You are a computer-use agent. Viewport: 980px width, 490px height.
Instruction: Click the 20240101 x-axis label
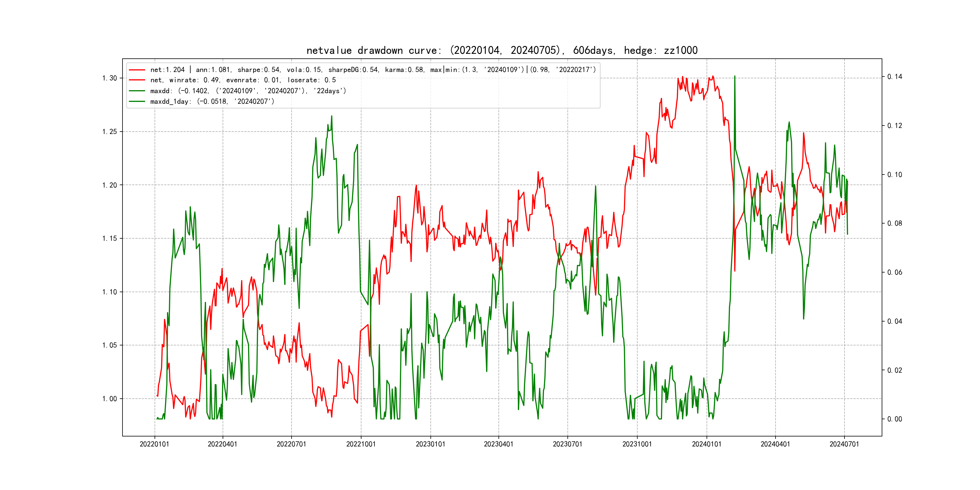[707, 444]
